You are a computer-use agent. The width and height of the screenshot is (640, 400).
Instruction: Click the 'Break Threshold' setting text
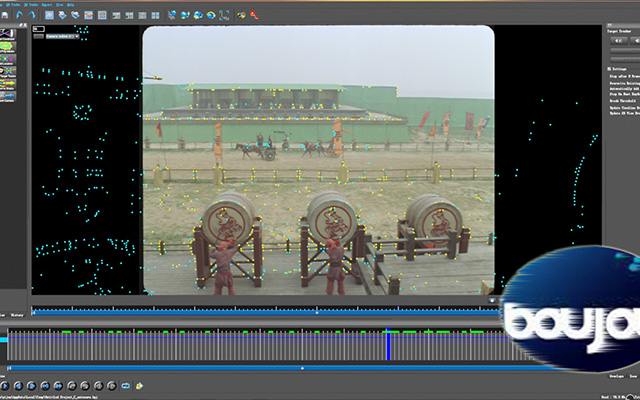(622, 100)
